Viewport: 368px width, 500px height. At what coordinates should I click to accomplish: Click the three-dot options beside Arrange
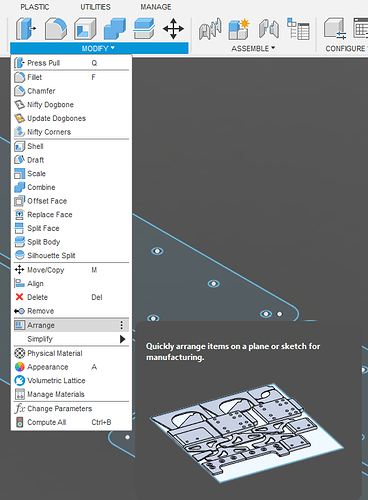[x=122, y=325]
